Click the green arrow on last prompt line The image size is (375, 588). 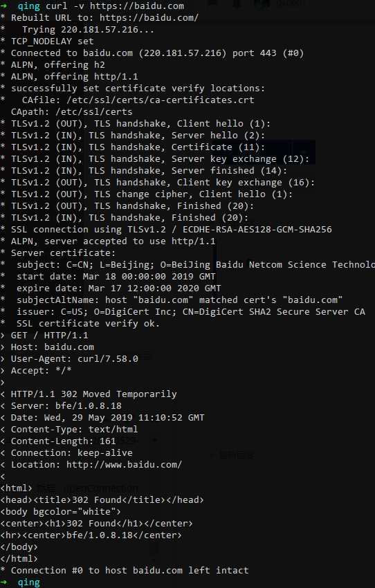point(3,582)
